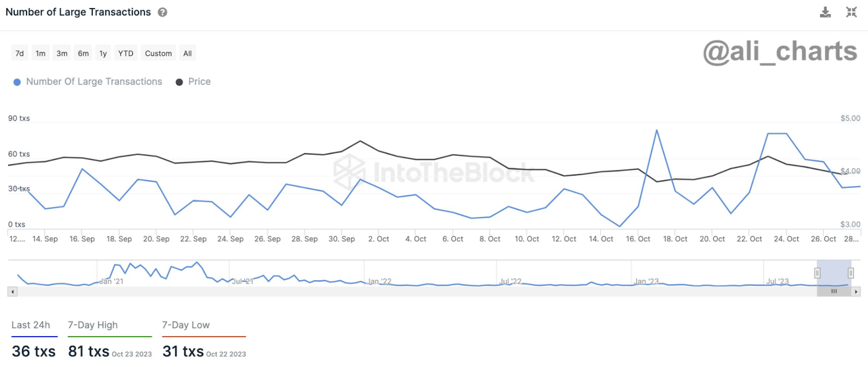Click the right range selector handle
The width and height of the screenshot is (868, 367).
pos(851,273)
